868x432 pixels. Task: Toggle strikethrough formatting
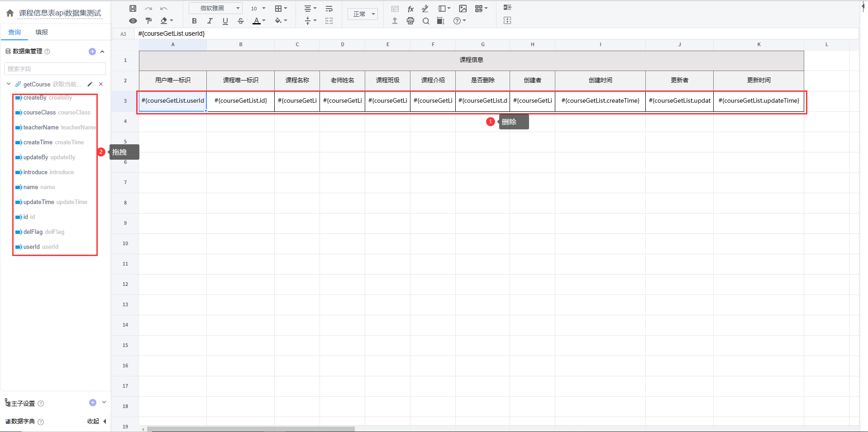coord(241,21)
